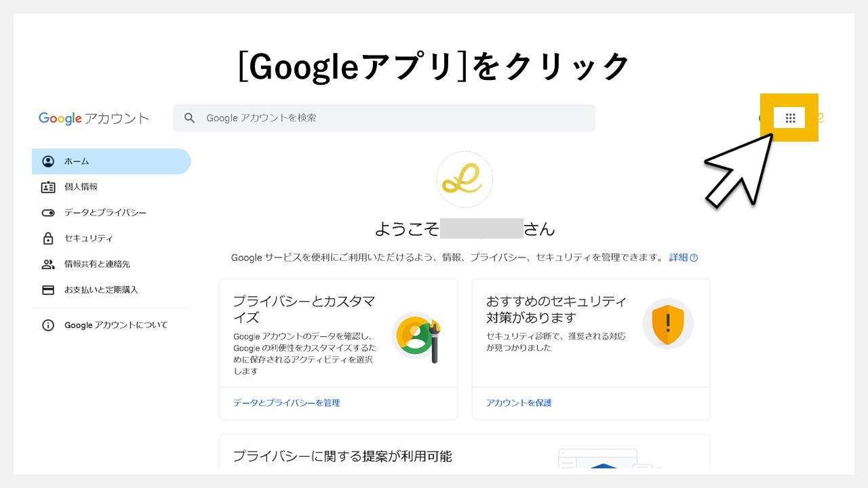Click the 情報共有と連絡先 people icon

pyautogui.click(x=48, y=264)
